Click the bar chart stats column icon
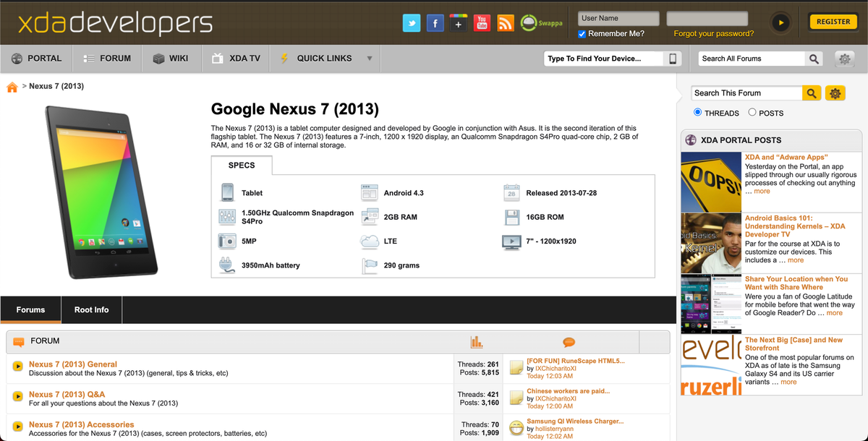868x441 pixels. pyautogui.click(x=476, y=341)
